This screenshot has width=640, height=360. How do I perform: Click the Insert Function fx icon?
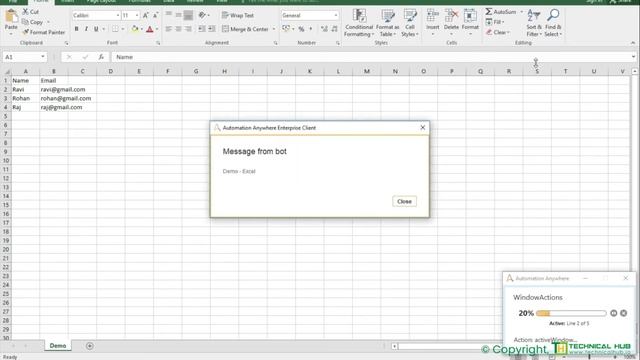(x=101, y=57)
